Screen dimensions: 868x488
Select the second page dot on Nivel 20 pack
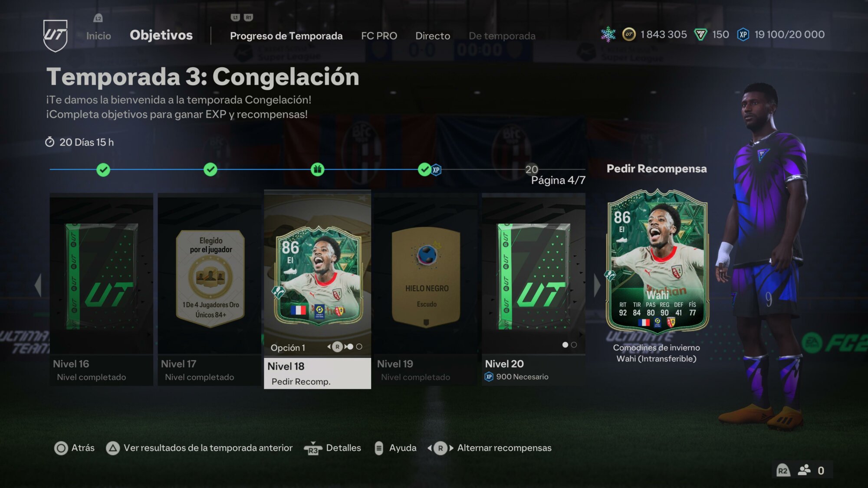(574, 345)
